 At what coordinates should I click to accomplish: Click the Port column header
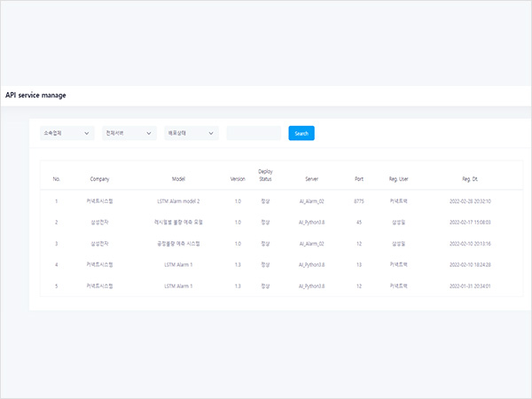[x=358, y=178]
